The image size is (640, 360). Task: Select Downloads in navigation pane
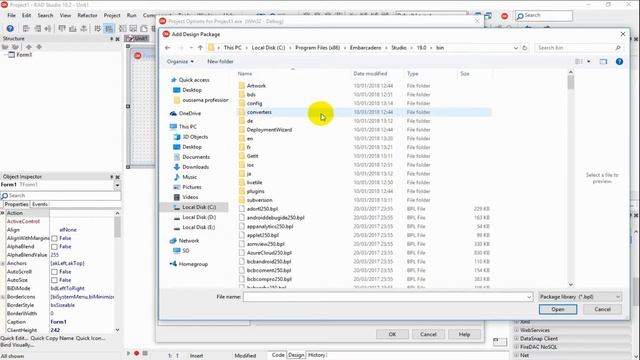point(196,167)
